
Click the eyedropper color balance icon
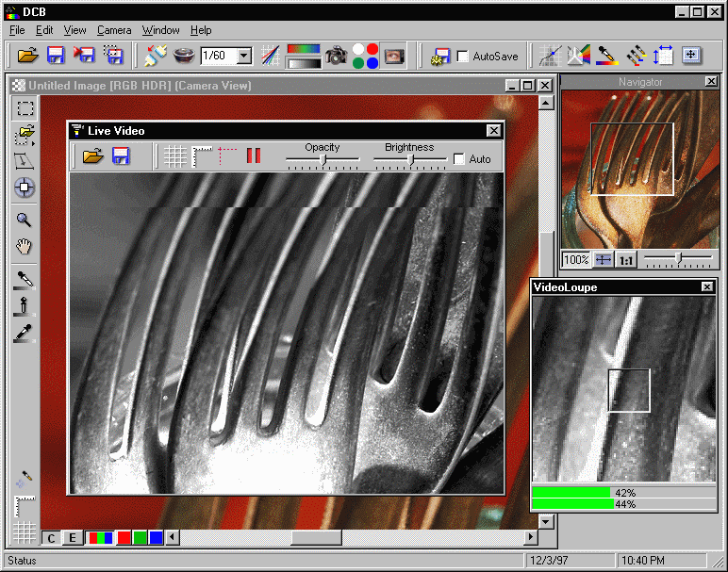click(606, 56)
